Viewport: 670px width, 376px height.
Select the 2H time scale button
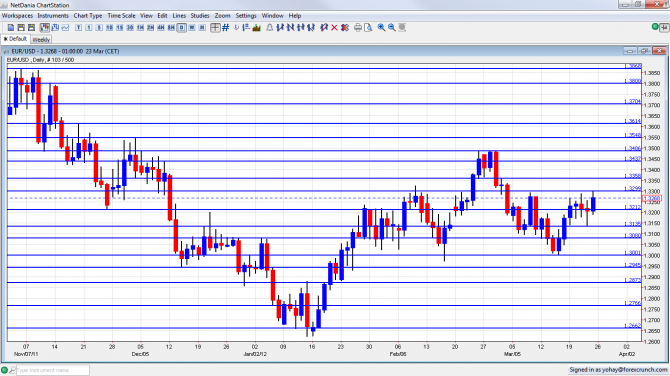pos(150,27)
